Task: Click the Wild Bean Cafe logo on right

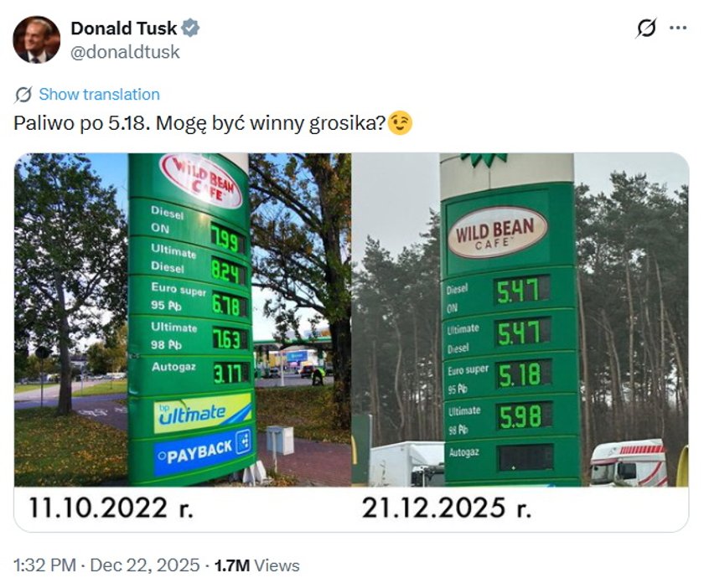Action: tap(497, 232)
